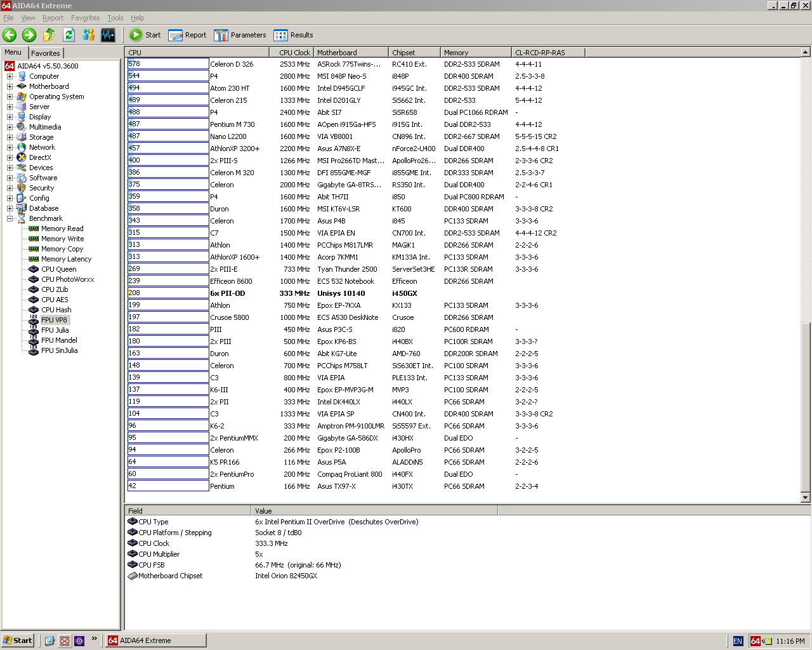Click the folder Up level icon
This screenshot has width=812, height=650.
(x=49, y=35)
